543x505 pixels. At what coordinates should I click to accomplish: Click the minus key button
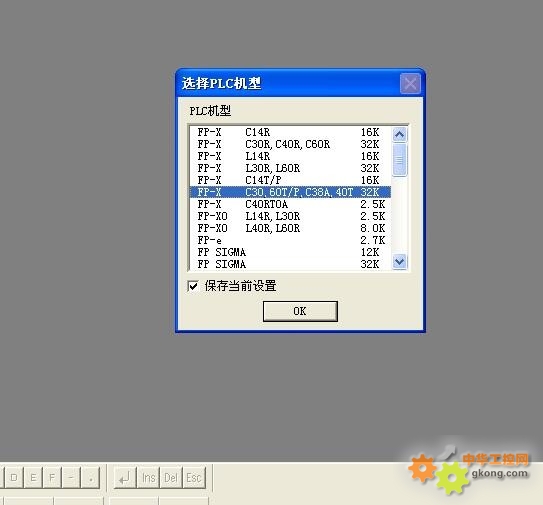pyautogui.click(x=71, y=478)
